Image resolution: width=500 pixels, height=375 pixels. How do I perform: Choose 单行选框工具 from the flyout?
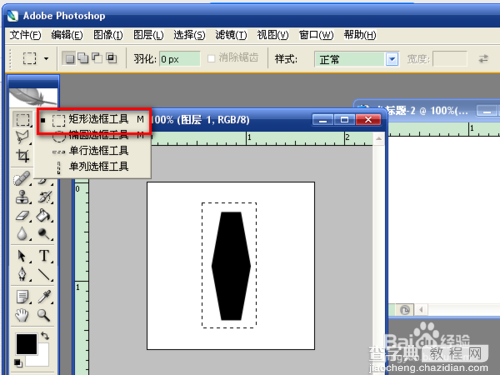94,151
